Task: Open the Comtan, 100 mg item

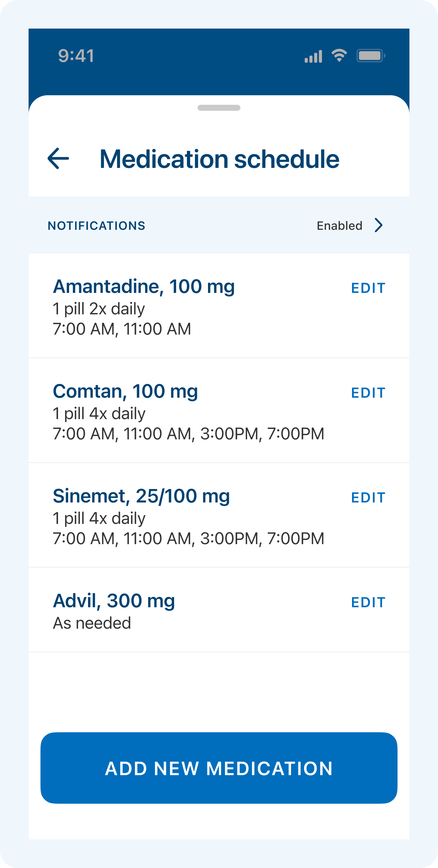Action: [x=125, y=391]
